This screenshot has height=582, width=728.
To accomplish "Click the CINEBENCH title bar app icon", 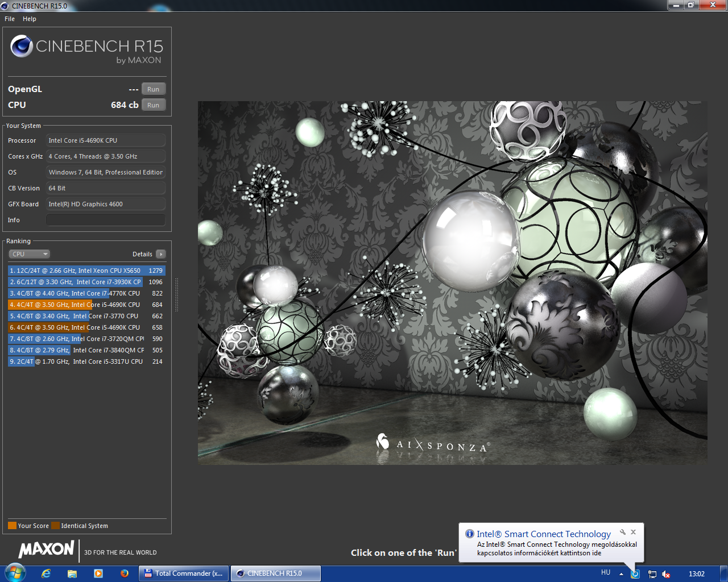I will point(5,6).
